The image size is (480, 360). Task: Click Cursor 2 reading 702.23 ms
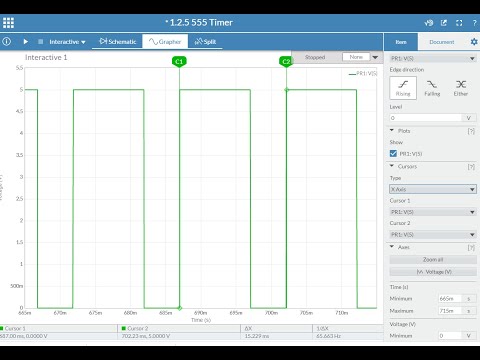(146, 336)
